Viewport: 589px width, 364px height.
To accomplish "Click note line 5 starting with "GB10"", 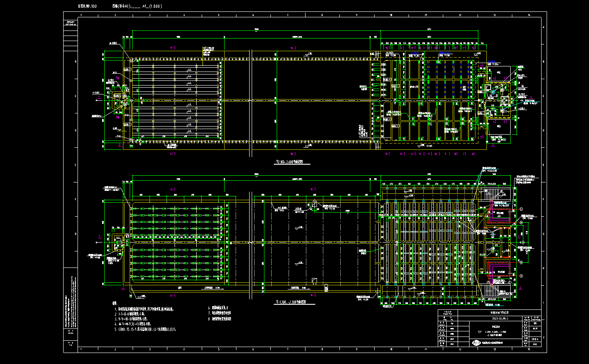I will 145,329.
